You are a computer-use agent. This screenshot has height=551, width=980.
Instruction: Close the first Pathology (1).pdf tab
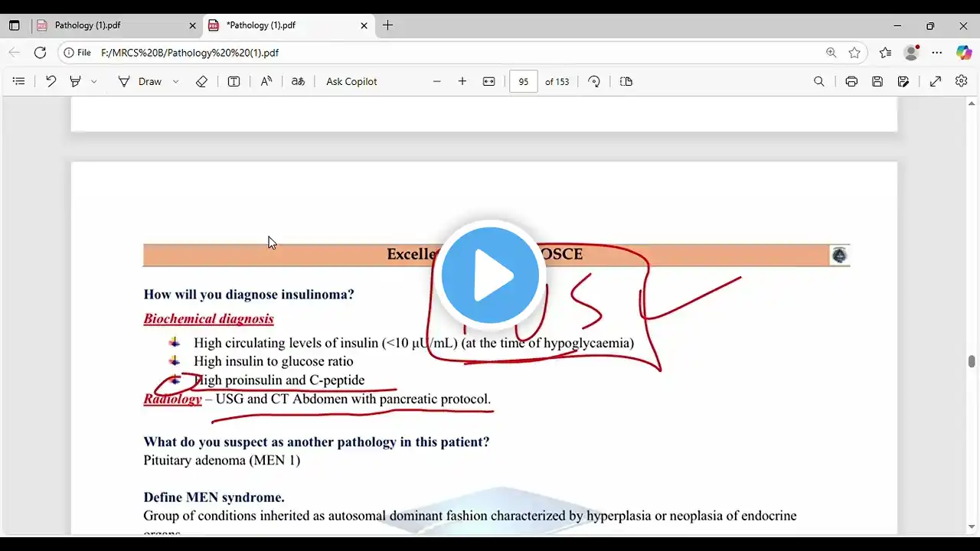(x=193, y=25)
